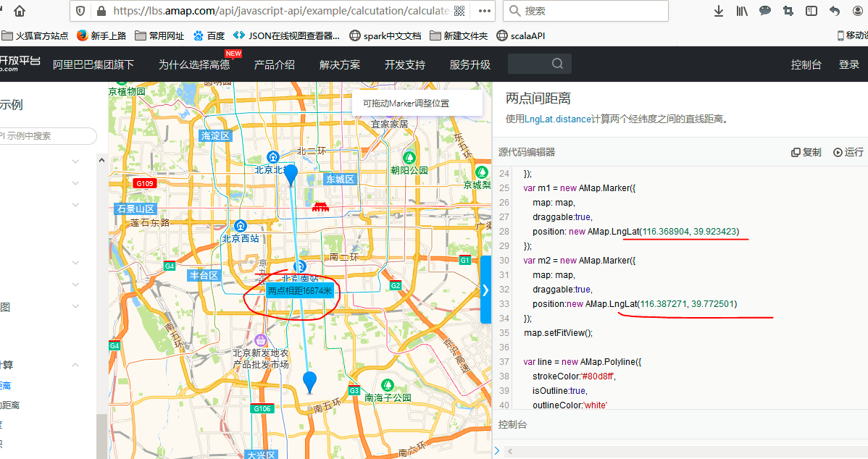Copy the sample code using 复制 icon
The height and width of the screenshot is (459, 868).
click(806, 152)
